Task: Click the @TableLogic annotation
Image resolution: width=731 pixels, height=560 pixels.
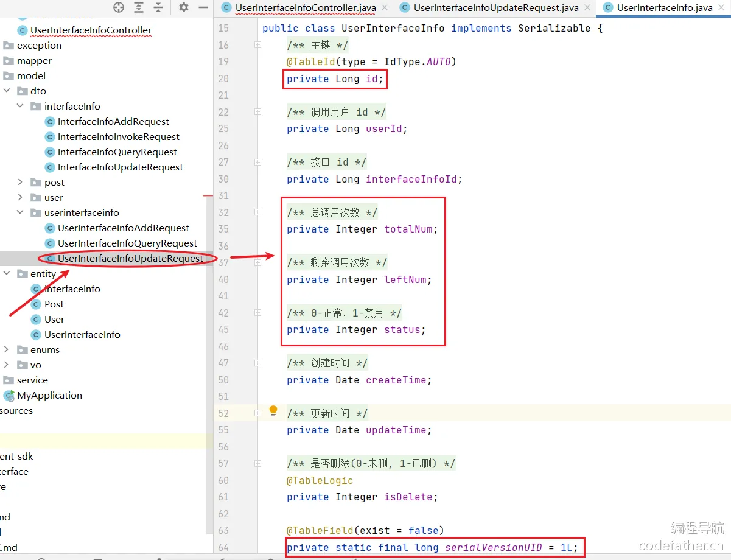Action: click(x=320, y=480)
